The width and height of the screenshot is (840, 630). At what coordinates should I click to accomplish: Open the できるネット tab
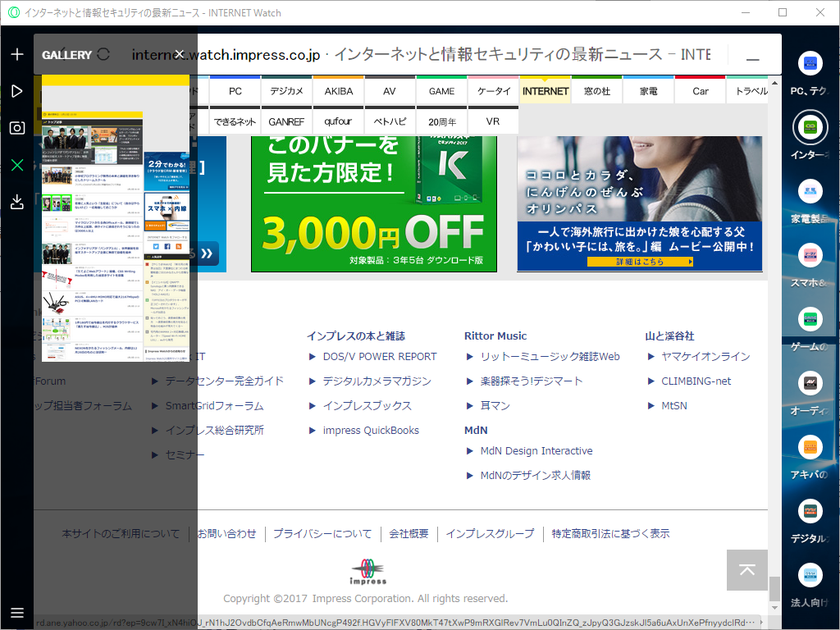pos(235,121)
